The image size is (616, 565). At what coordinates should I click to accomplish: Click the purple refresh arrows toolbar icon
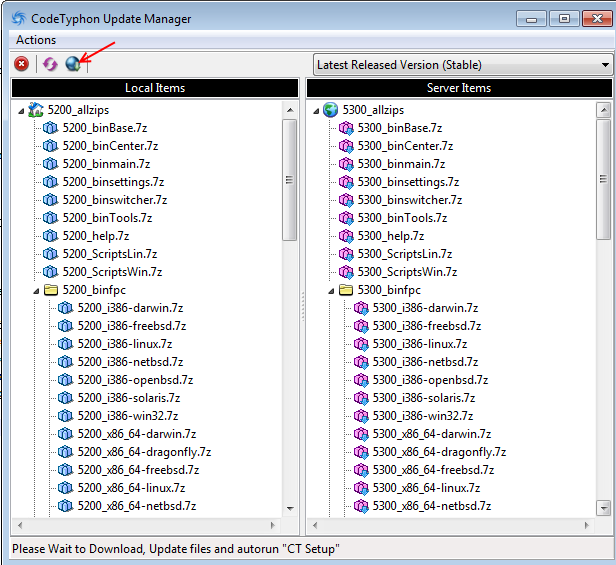[x=50, y=64]
